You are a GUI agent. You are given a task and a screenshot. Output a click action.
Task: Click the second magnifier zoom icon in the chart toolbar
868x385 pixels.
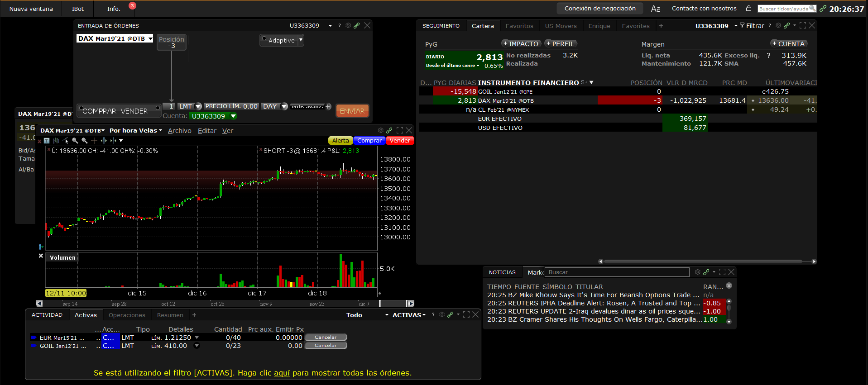click(x=85, y=141)
